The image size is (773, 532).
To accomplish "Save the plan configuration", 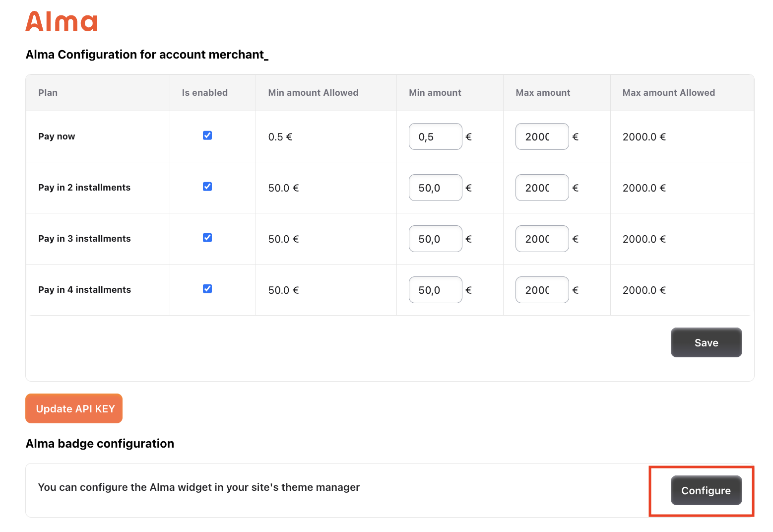I will coord(707,342).
